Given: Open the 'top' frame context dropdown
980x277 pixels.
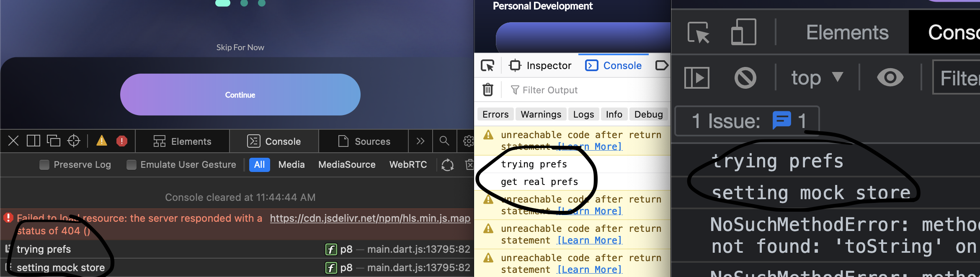Looking at the screenshot, I should click(817, 77).
